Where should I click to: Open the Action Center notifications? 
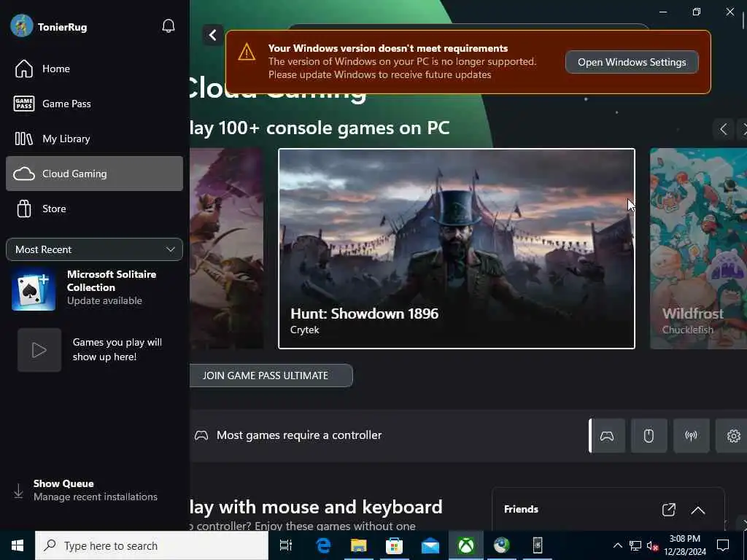pyautogui.click(x=723, y=545)
